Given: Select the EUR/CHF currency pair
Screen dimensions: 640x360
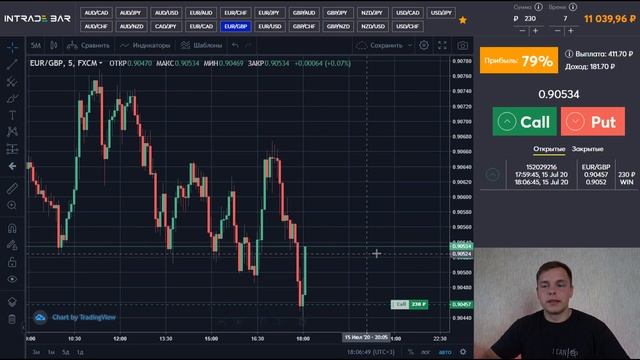Looking at the screenshot, I should coord(236,13).
